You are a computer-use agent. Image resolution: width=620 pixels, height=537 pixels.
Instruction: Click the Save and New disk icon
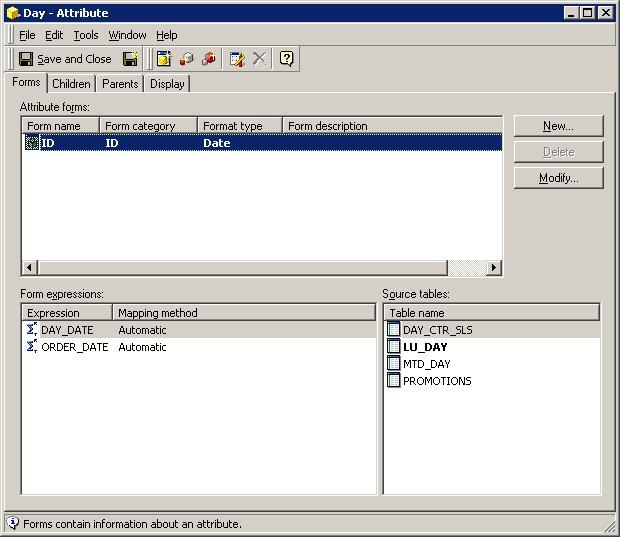tap(130, 59)
